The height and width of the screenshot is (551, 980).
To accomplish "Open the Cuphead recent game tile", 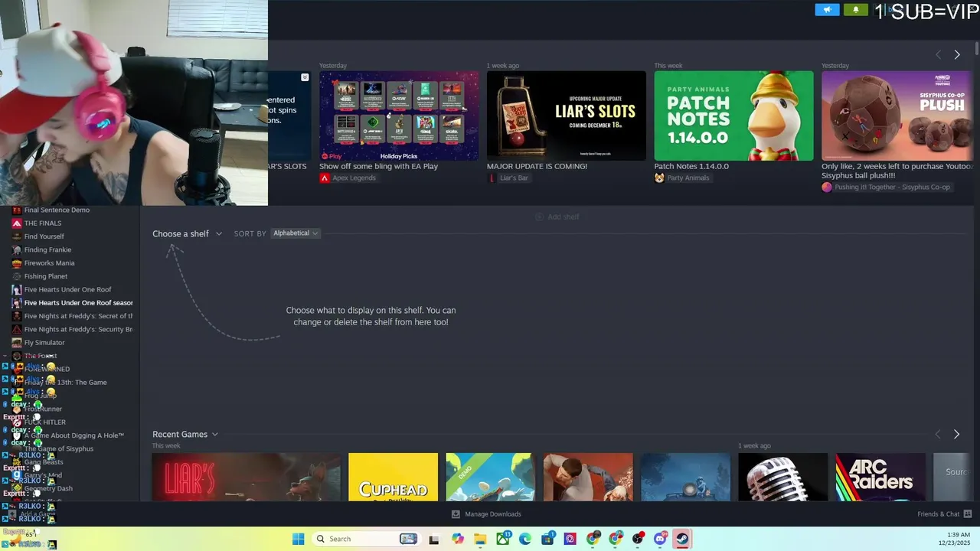I will coord(393,477).
